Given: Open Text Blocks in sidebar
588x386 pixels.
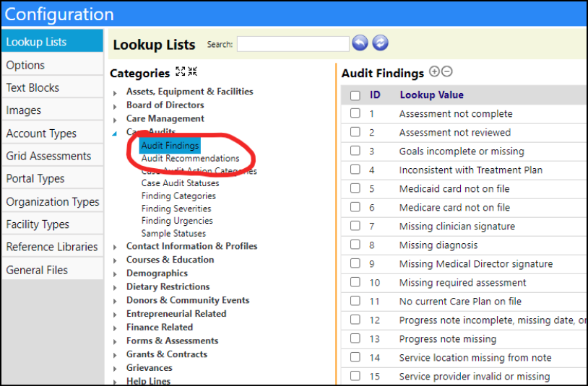Looking at the screenshot, I should (x=53, y=87).
